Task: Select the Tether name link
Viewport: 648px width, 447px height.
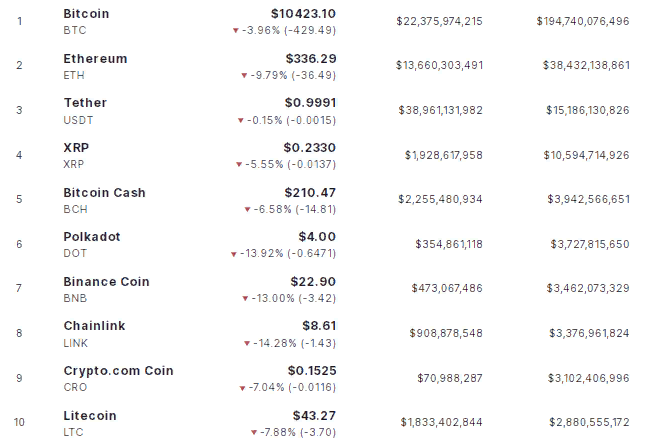Action: pos(85,103)
